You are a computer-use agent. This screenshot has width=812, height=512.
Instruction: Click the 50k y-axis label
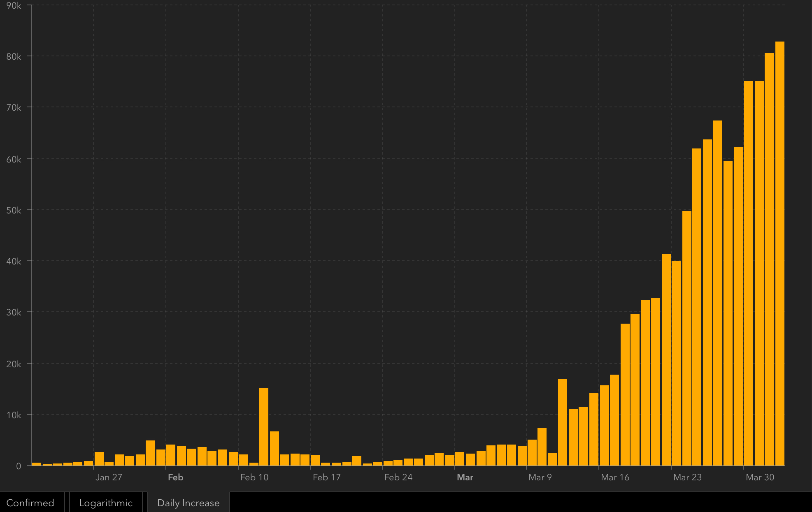[x=14, y=211]
